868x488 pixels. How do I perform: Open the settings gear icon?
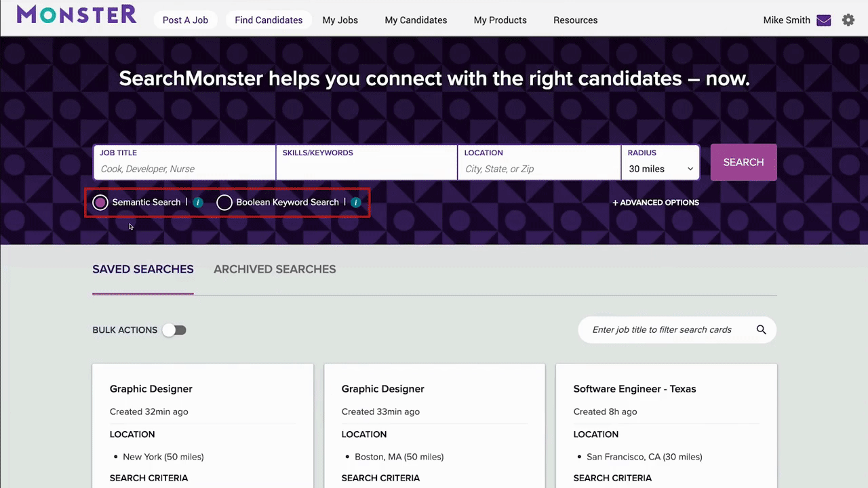(848, 20)
